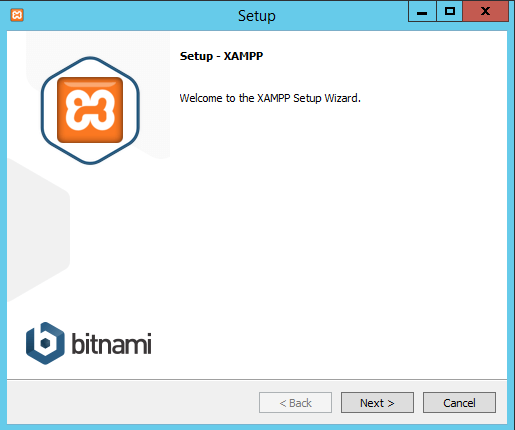Minimize the Setup window

point(422,12)
